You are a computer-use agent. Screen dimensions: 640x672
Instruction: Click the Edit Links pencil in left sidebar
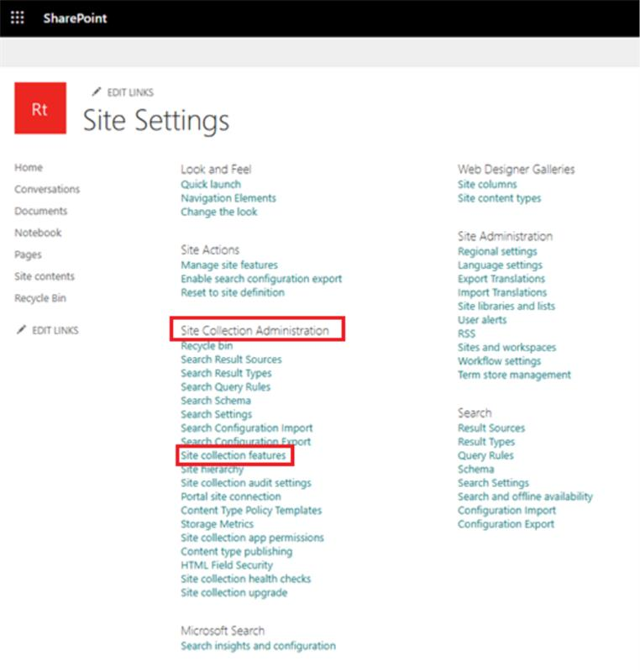[46, 329]
